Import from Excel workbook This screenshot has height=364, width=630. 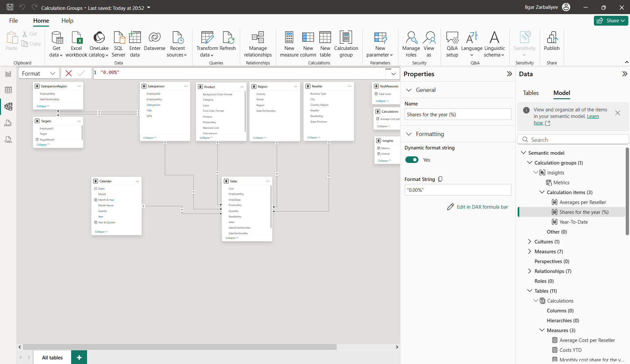pos(76,44)
